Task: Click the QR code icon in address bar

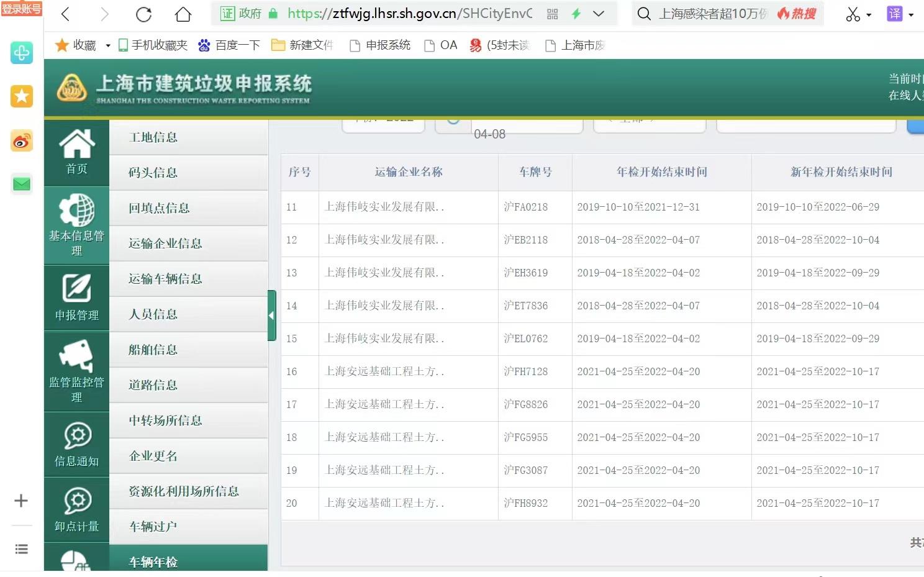Action: (552, 14)
